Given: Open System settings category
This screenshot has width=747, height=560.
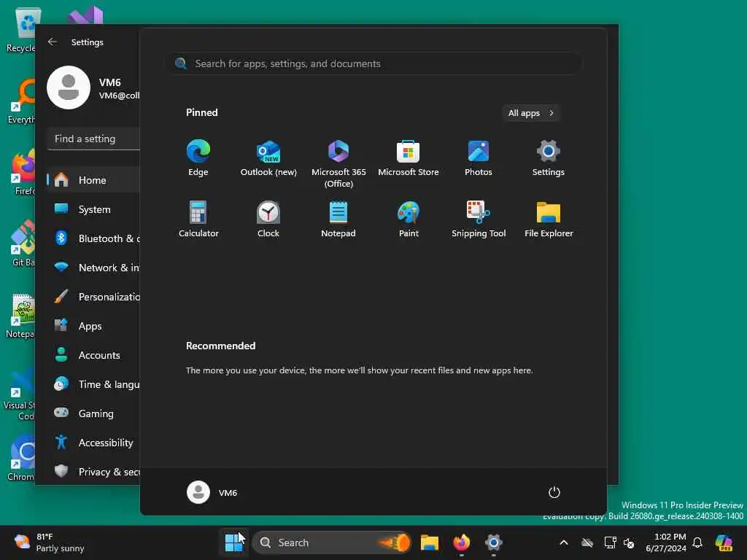Looking at the screenshot, I should click(94, 209).
